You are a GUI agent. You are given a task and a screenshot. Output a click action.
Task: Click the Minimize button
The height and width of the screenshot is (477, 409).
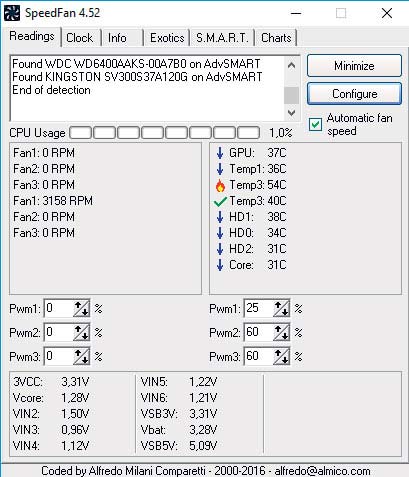(x=354, y=66)
